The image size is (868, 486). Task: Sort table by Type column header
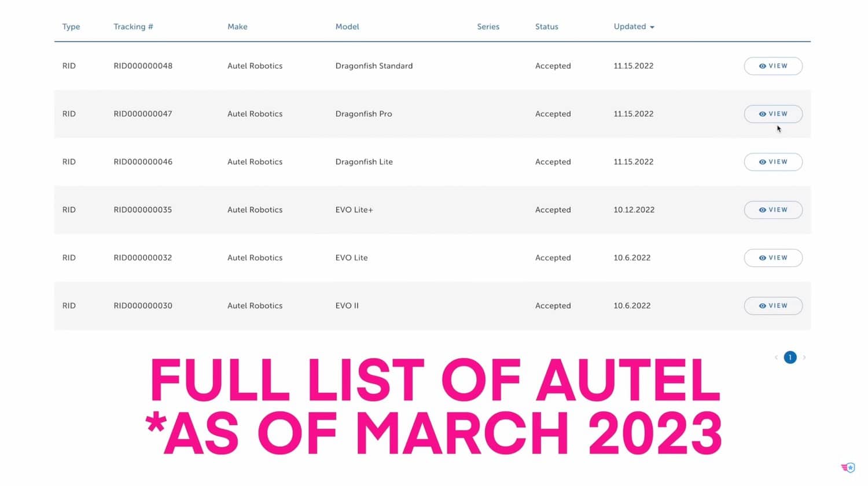click(71, 27)
